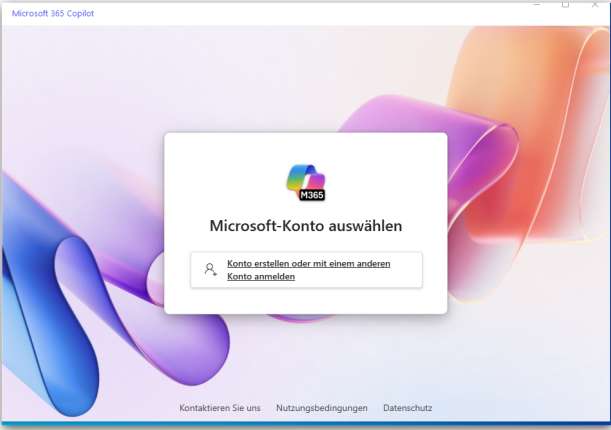Minimize the Microsoft 365 Copilot window
Image resolution: width=611 pixels, height=430 pixels.
537,4
